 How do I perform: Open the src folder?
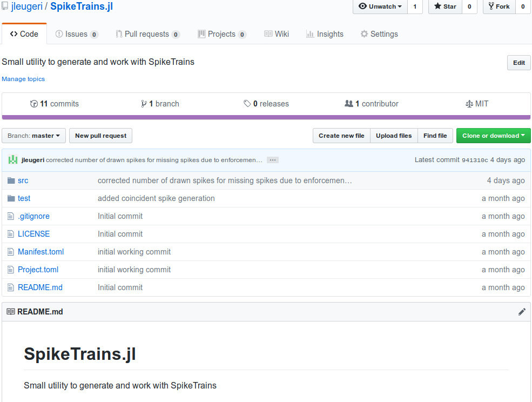(x=23, y=180)
